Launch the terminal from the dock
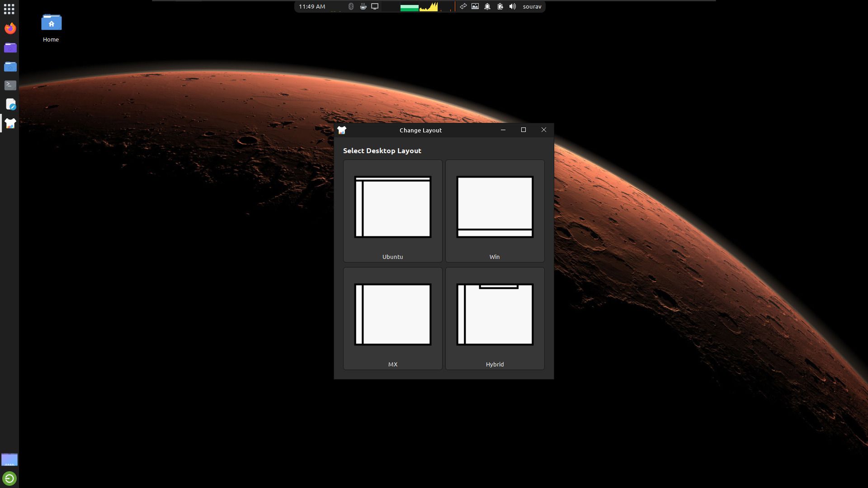Image resolution: width=868 pixels, height=488 pixels. point(10,85)
